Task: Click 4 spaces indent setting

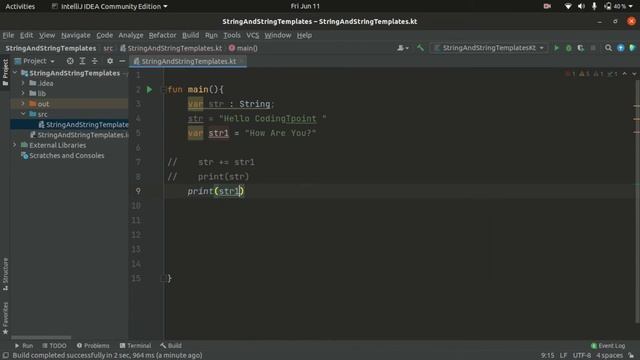Action: pyautogui.click(x=609, y=356)
